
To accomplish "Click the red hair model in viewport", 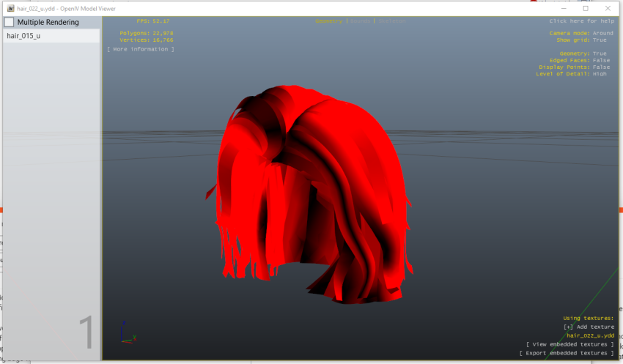I will pos(309,195).
